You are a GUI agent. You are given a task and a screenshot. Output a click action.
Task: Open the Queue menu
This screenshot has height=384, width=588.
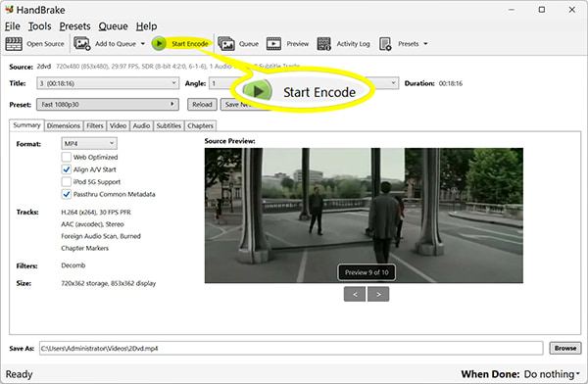point(114,26)
